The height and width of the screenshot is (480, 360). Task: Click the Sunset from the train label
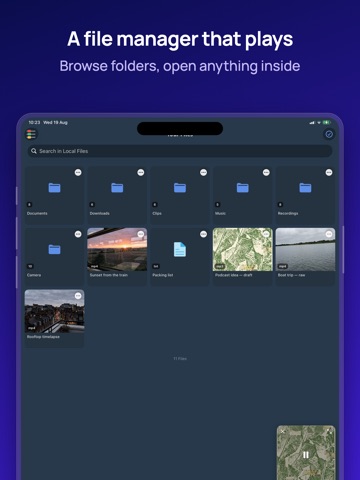coord(109,275)
